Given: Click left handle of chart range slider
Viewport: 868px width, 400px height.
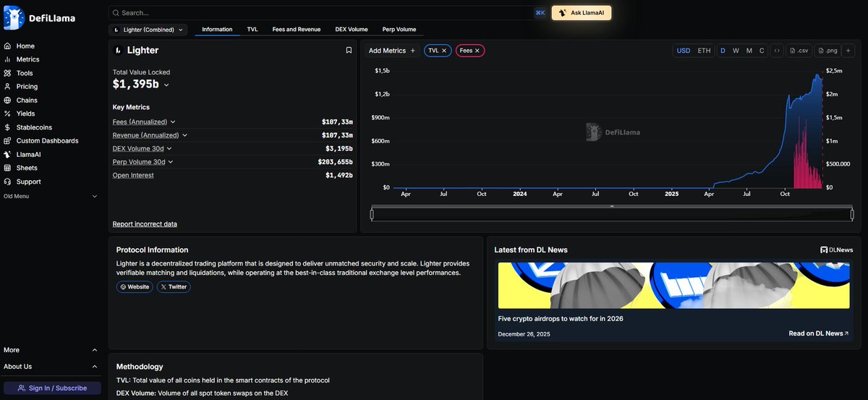Looking at the screenshot, I should pyautogui.click(x=372, y=214).
